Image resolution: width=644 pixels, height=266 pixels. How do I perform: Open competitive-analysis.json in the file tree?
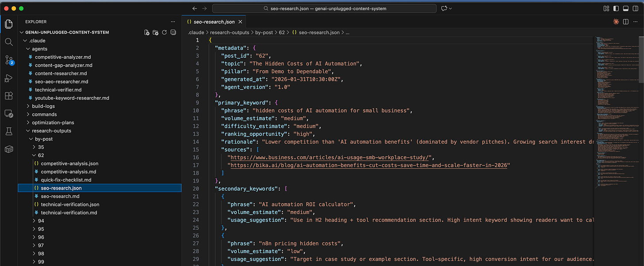point(69,163)
